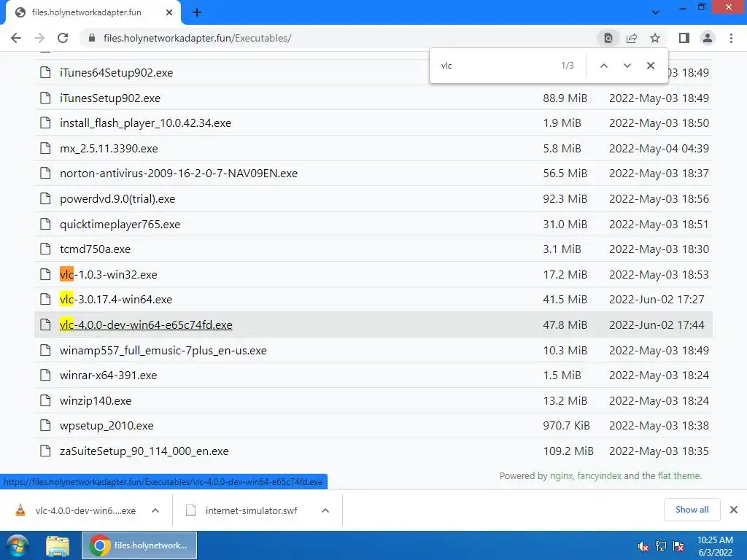
Task: Go to previous find result
Action: click(x=603, y=66)
